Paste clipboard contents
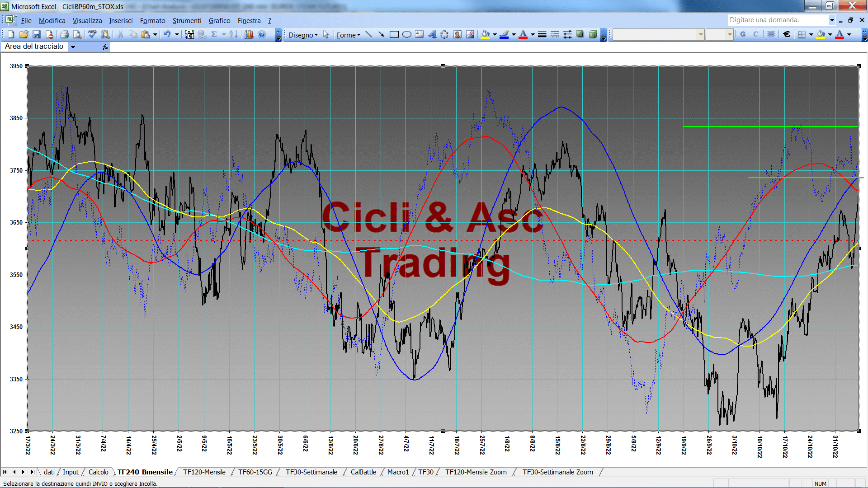Image resolution: width=868 pixels, height=488 pixels. coord(145,34)
